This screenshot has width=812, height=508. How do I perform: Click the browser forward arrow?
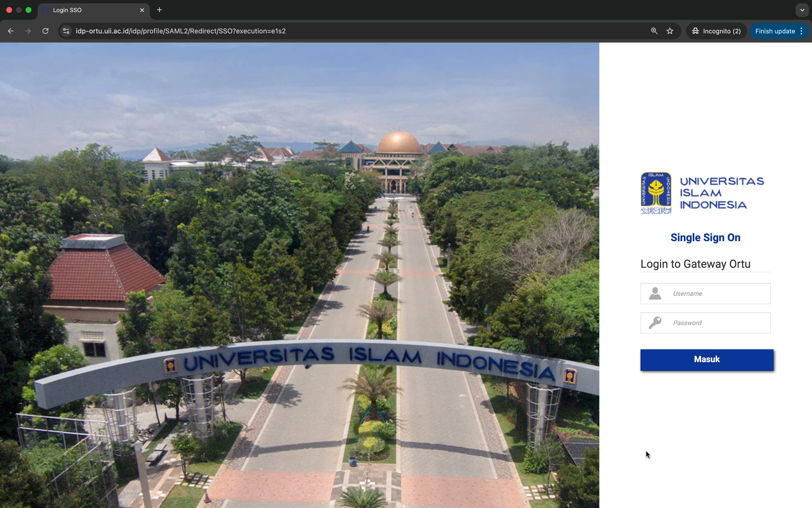[28, 31]
